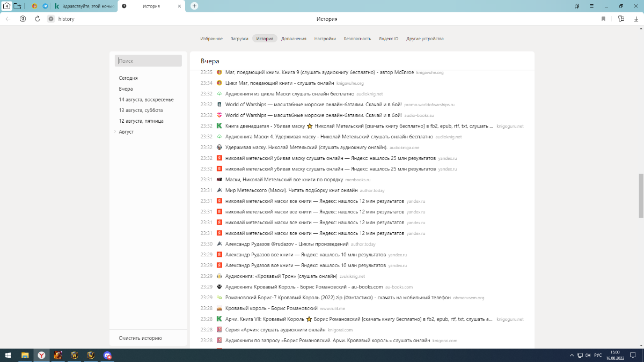Open the Безопасность section
This screenshot has width=644, height=362.
pos(357,39)
